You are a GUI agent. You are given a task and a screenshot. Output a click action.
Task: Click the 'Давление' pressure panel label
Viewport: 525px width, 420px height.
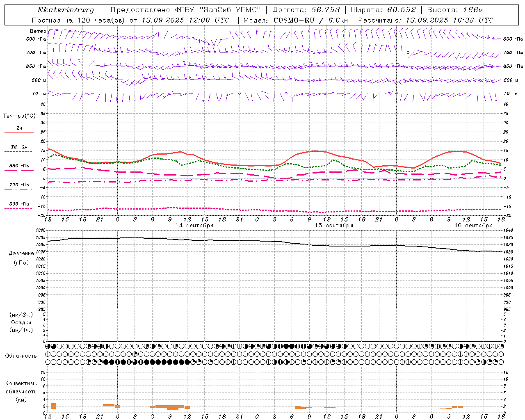click(x=21, y=253)
